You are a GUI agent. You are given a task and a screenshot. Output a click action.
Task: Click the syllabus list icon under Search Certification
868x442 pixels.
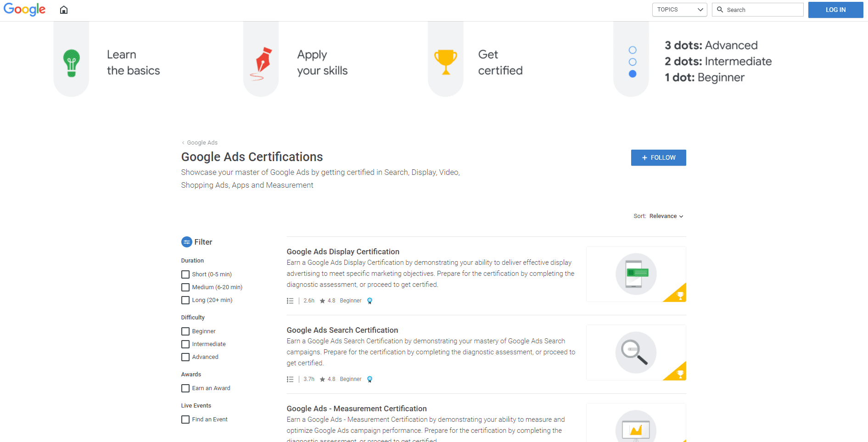point(290,379)
